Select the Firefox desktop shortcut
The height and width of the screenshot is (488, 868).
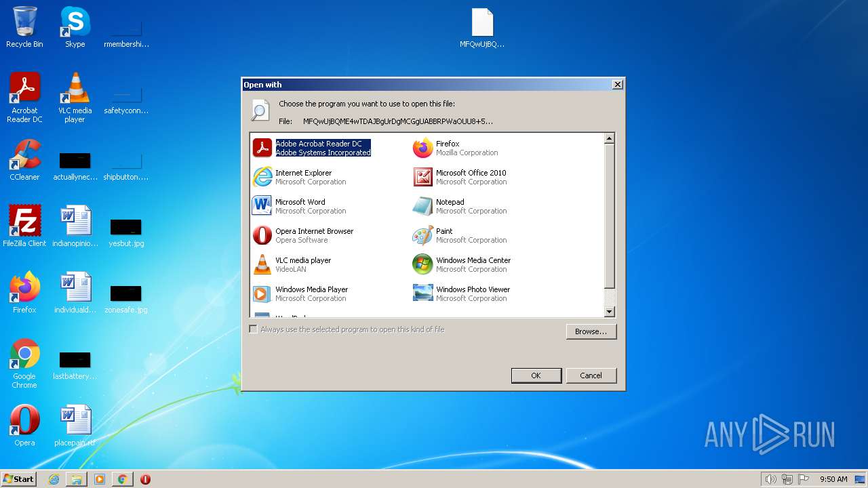point(24,293)
